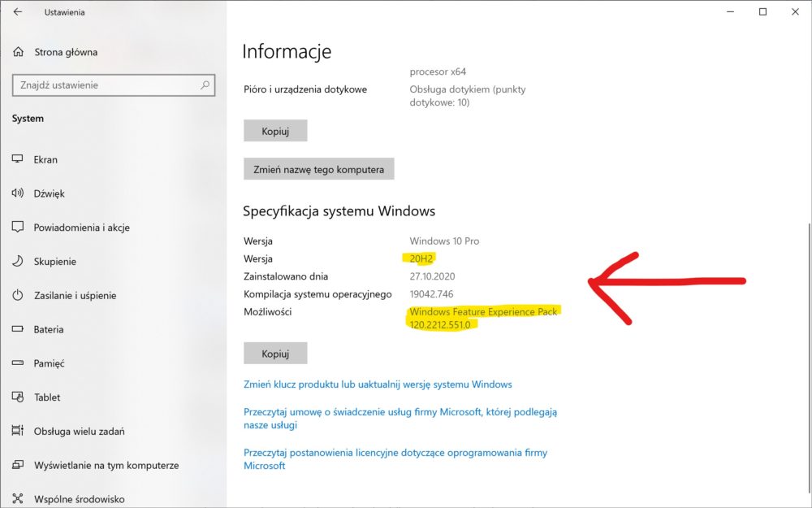
Task: Maximize the Ustawienia window
Action: click(x=762, y=12)
